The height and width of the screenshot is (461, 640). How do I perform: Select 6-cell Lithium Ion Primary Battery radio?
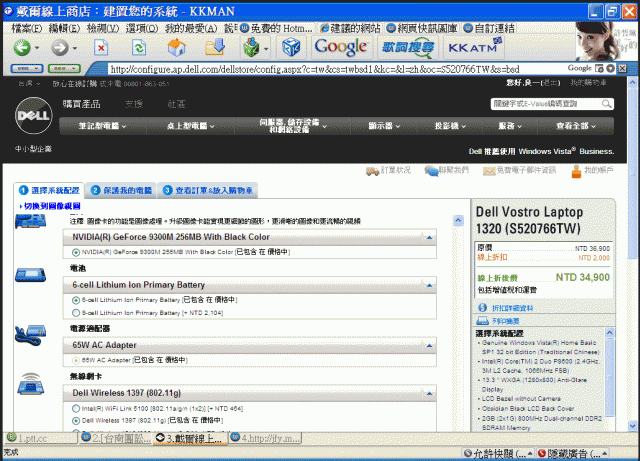[x=76, y=301]
